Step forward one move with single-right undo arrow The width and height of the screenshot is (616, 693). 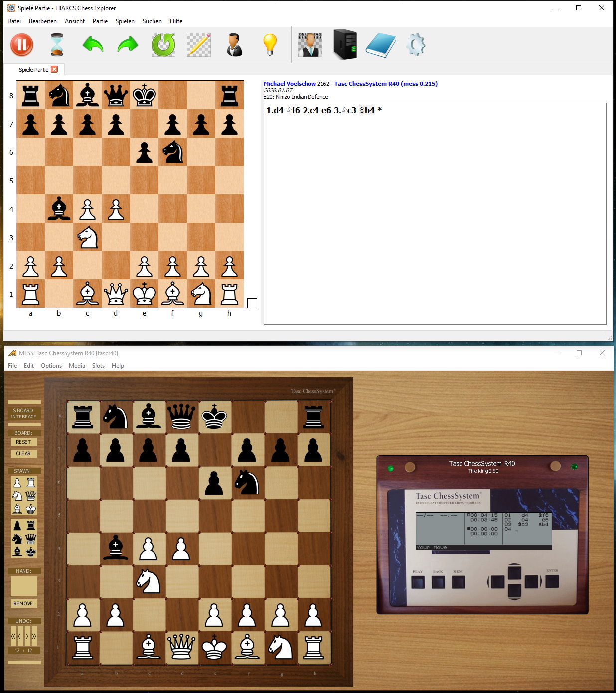click(27, 636)
